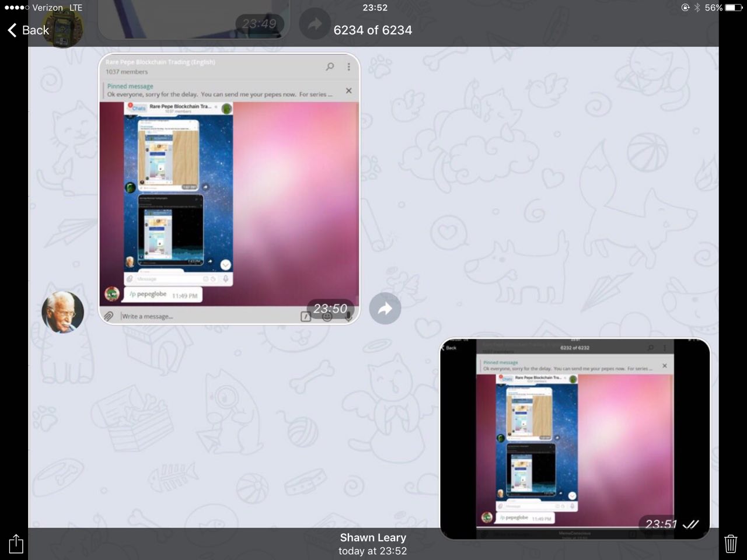
Task: Open the share sheet icon
Action: pyautogui.click(x=16, y=544)
